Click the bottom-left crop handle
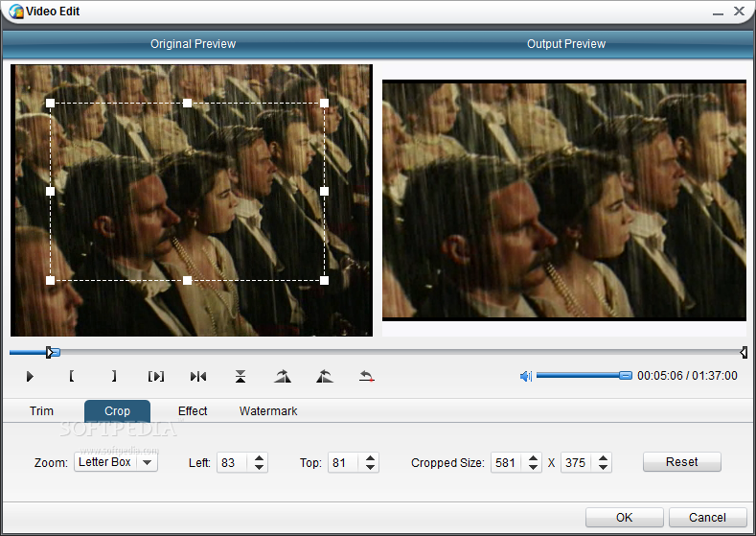This screenshot has width=756, height=536. pyautogui.click(x=50, y=280)
